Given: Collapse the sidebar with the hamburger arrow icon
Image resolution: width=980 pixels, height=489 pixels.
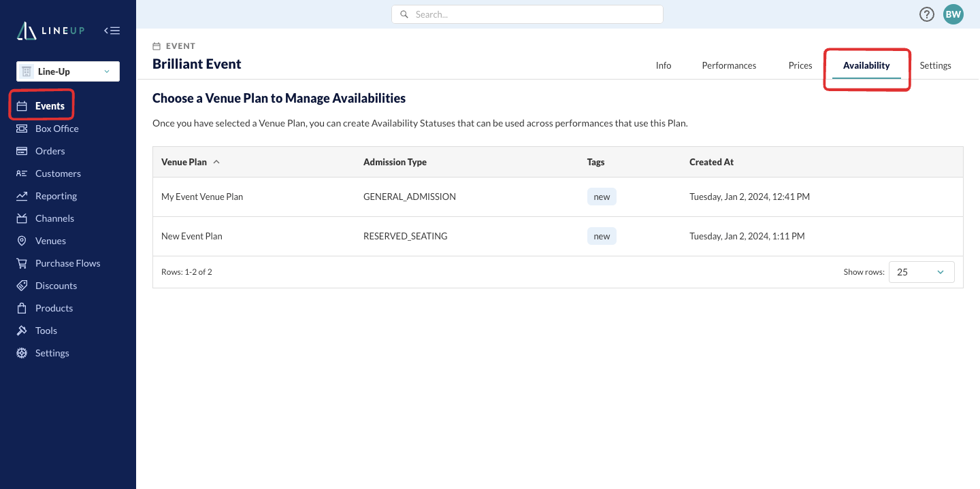Looking at the screenshot, I should pyautogui.click(x=112, y=31).
